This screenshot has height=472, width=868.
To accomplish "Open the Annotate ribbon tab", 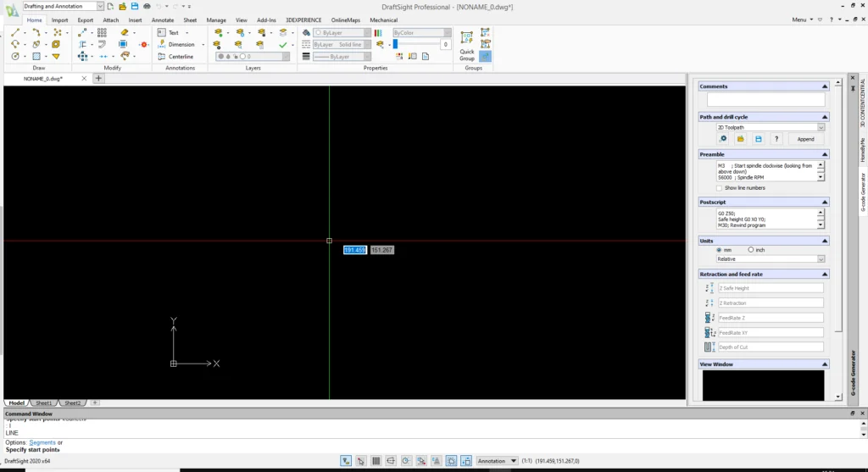I will (x=162, y=19).
